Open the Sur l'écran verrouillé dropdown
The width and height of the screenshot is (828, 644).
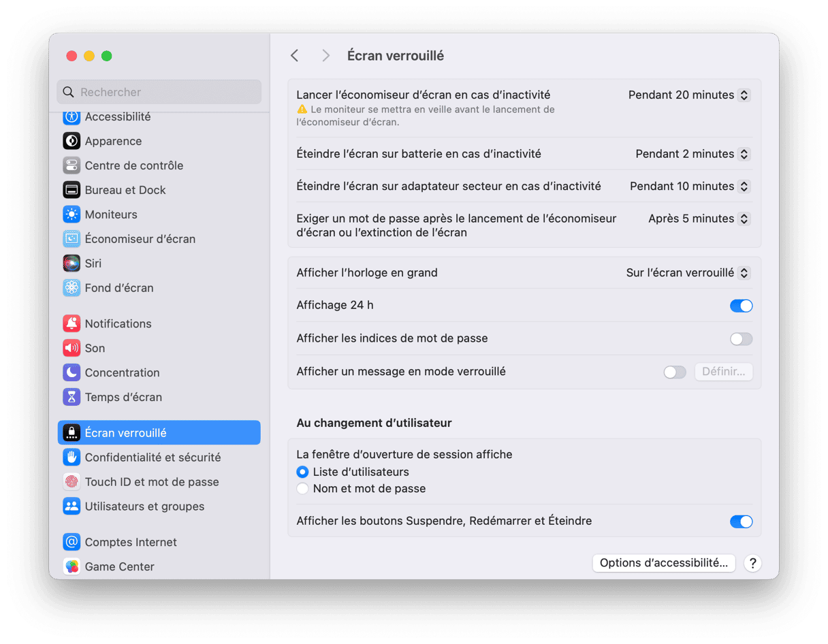[688, 272]
